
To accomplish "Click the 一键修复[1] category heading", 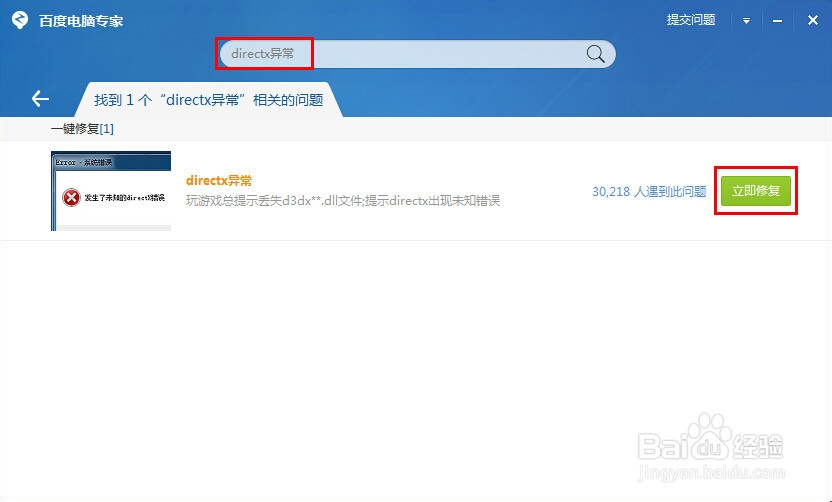I will coord(82,129).
